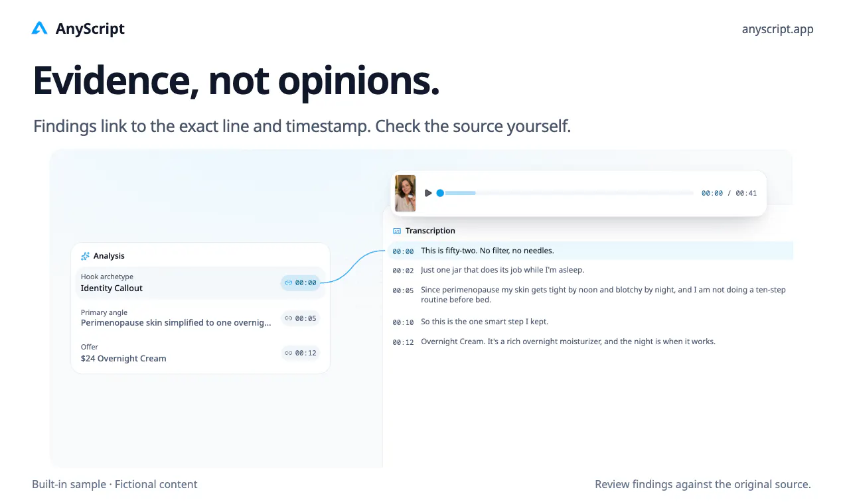Click the Transcription heading
The image size is (843, 504).
click(430, 231)
